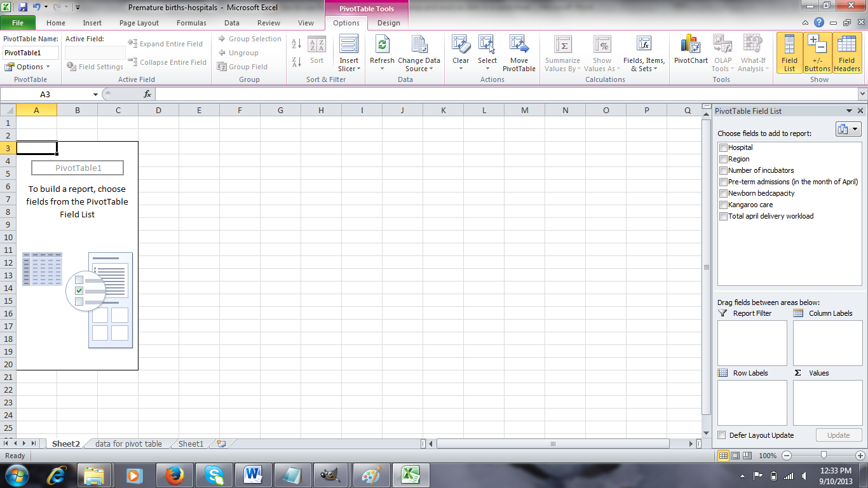Screen dimensions: 868x488
Task: Check the Region field
Action: click(x=723, y=159)
